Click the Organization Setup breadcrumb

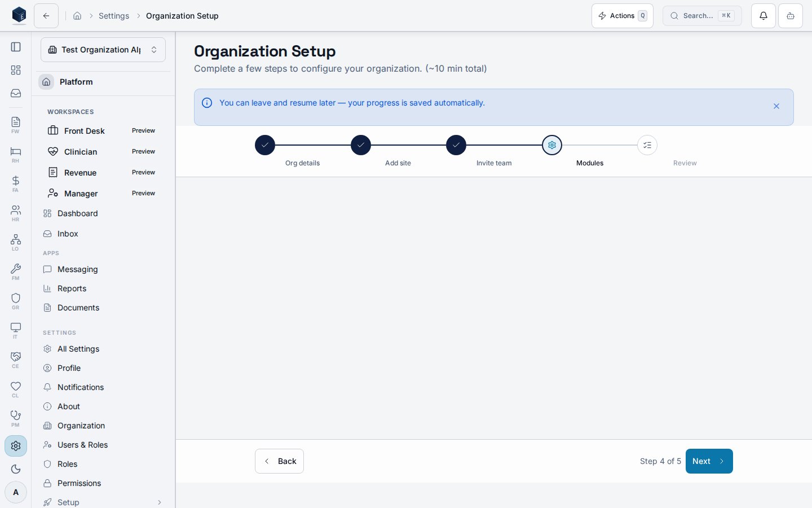(182, 16)
